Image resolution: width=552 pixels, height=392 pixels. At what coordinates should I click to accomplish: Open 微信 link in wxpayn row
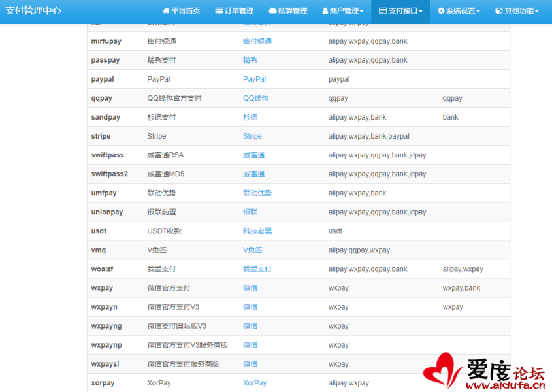point(250,308)
